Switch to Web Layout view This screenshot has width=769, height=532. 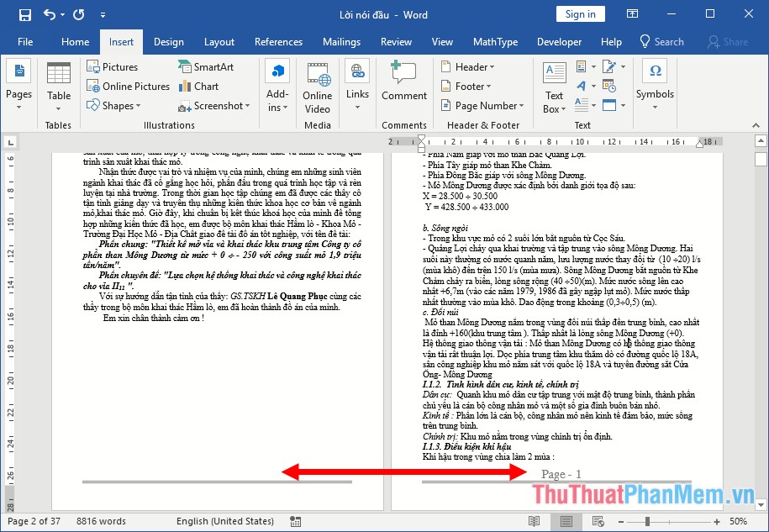point(598,521)
